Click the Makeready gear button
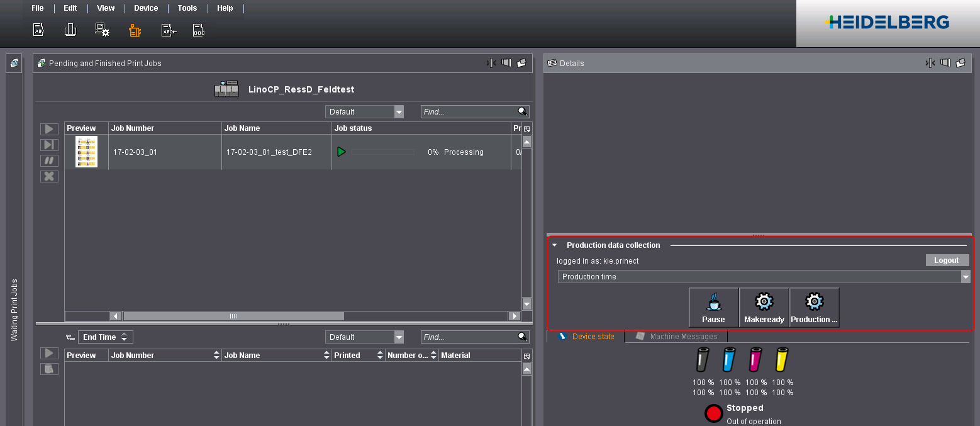 point(764,308)
